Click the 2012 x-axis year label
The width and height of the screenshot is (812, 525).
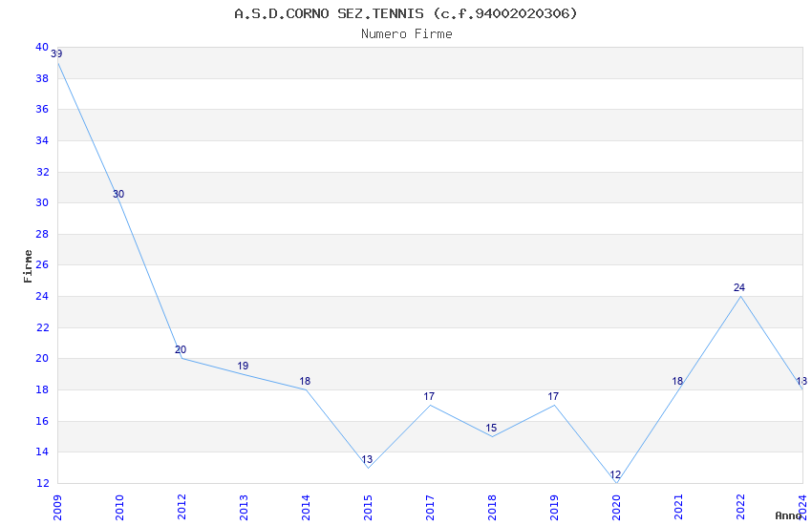pos(182,508)
